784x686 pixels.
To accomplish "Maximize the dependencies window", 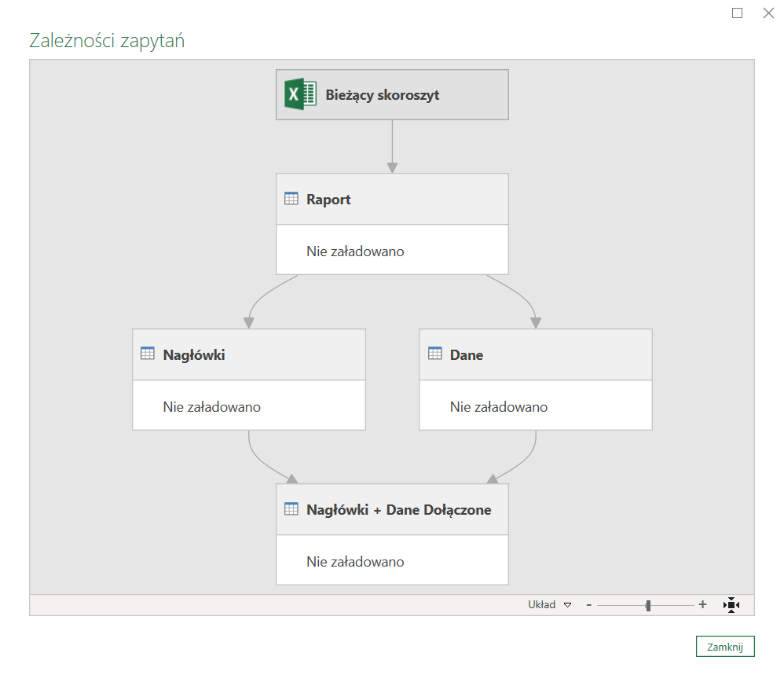I will click(x=737, y=13).
